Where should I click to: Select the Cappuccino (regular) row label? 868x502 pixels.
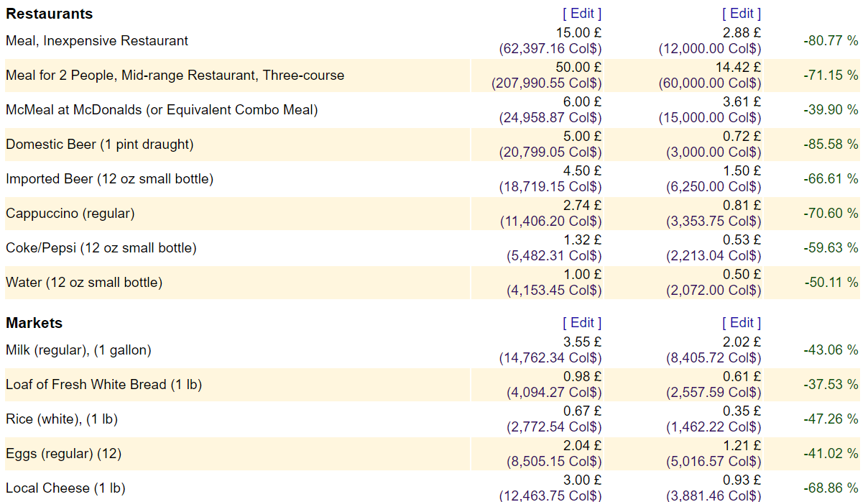click(x=70, y=214)
